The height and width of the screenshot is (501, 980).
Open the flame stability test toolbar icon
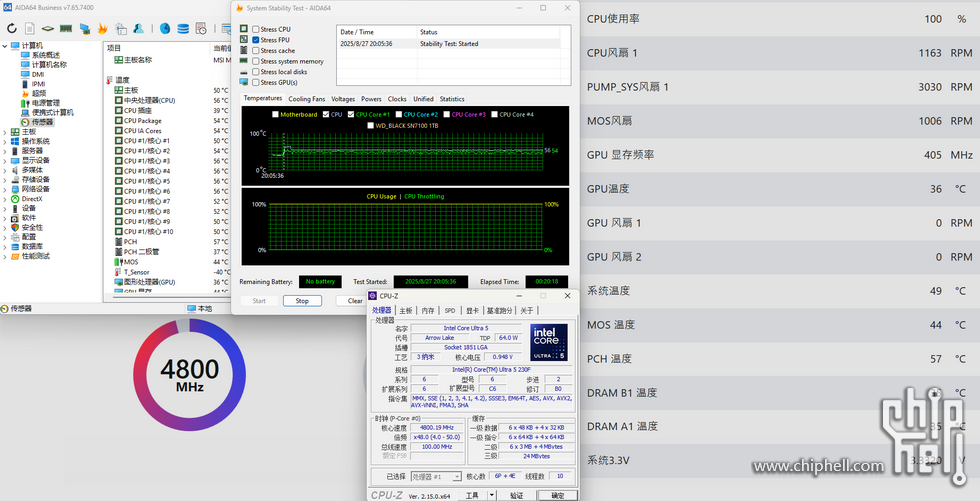coord(102,28)
